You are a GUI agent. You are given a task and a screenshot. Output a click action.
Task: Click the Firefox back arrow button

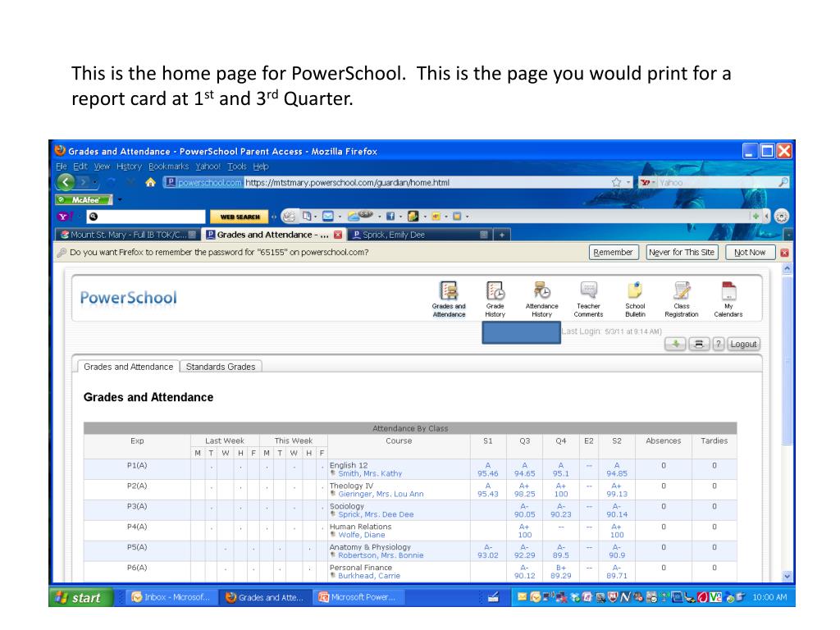[66, 182]
